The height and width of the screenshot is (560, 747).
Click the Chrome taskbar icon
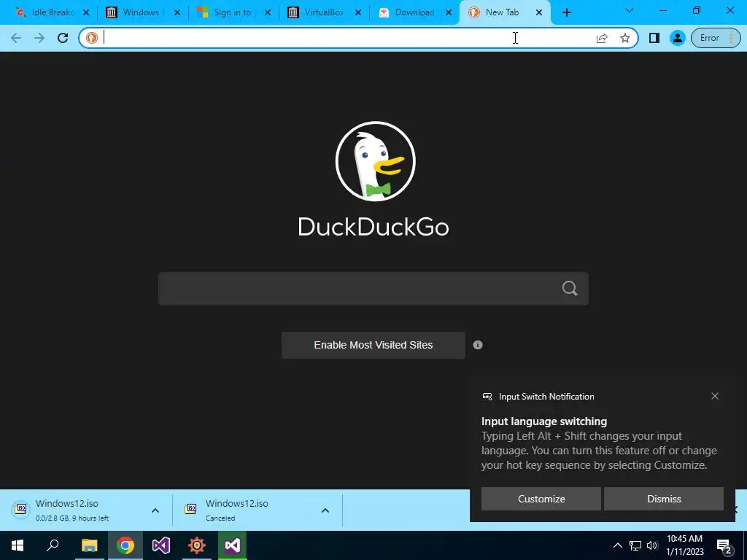(x=125, y=545)
